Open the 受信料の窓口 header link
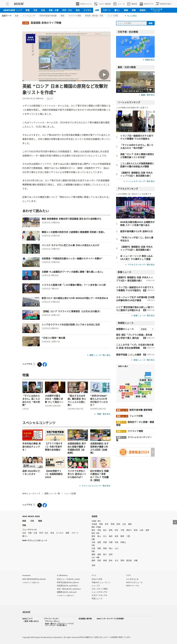The width and height of the screenshot is (177, 644). 164,4
